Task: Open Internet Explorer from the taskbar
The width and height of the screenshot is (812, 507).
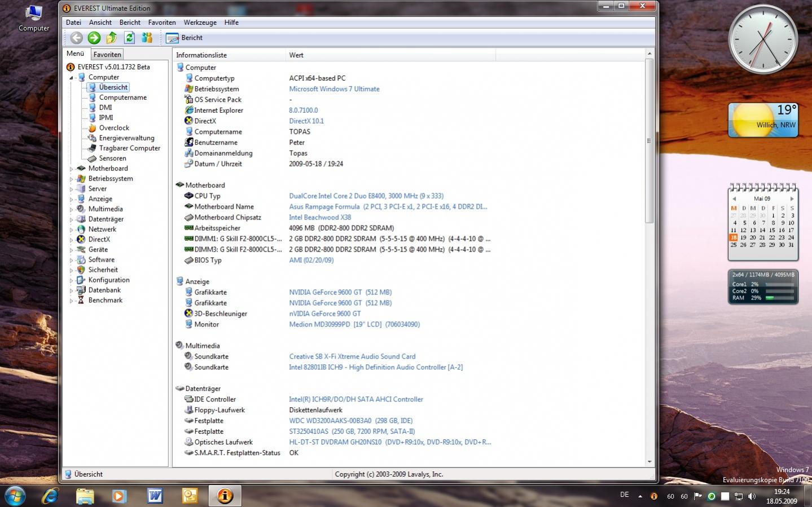Action: click(x=50, y=496)
